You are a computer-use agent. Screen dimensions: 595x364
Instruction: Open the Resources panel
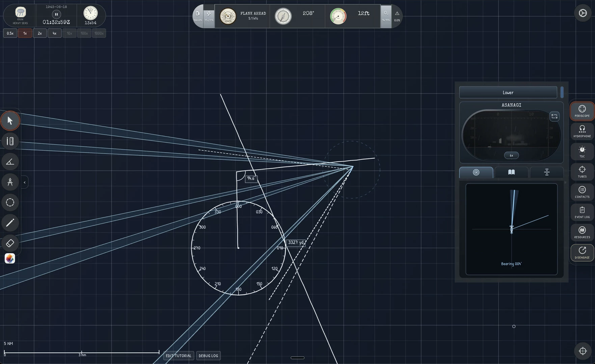pyautogui.click(x=582, y=233)
